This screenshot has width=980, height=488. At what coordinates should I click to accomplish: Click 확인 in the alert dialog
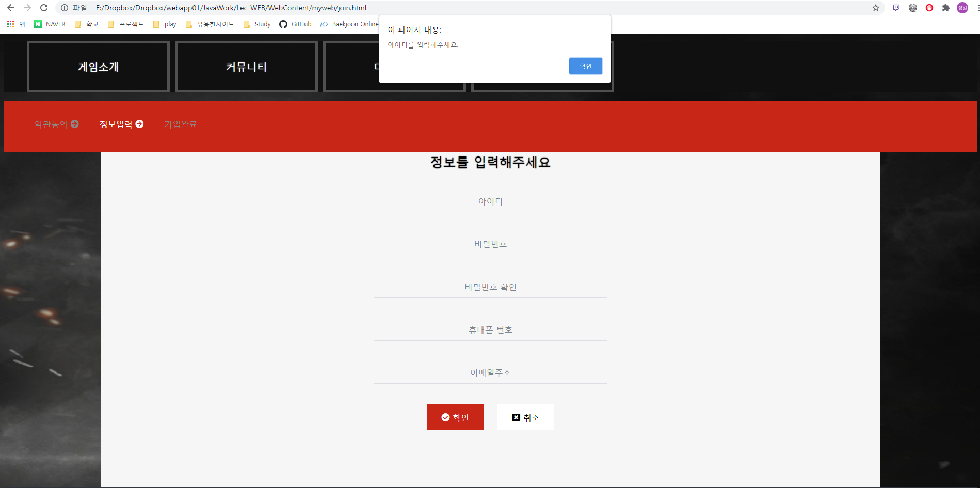click(585, 66)
